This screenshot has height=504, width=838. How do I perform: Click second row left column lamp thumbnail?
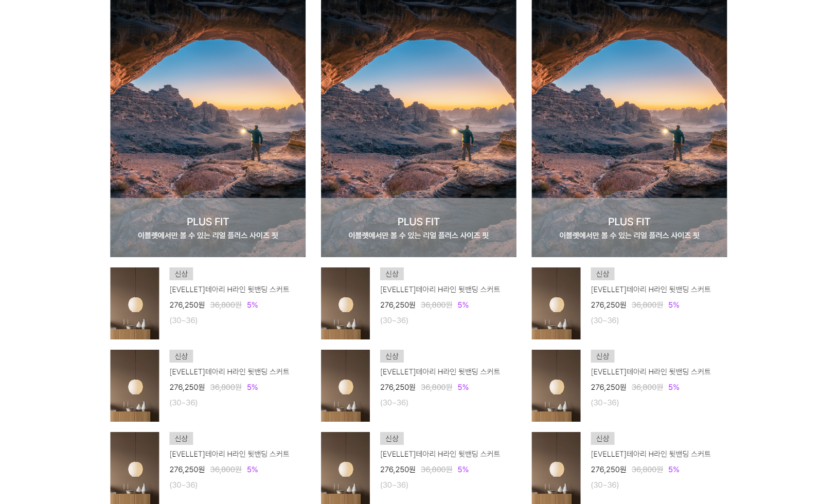click(x=135, y=386)
